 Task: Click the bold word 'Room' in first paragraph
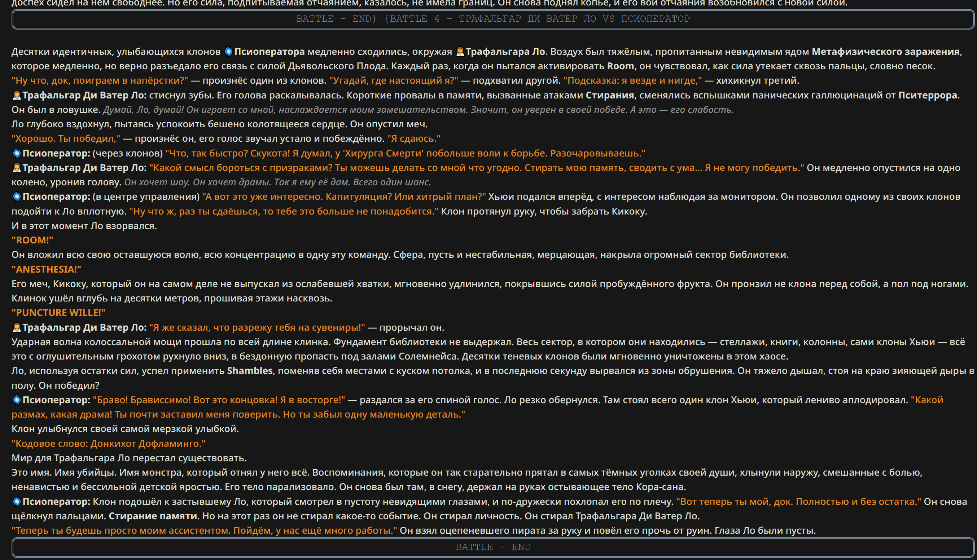[620, 66]
